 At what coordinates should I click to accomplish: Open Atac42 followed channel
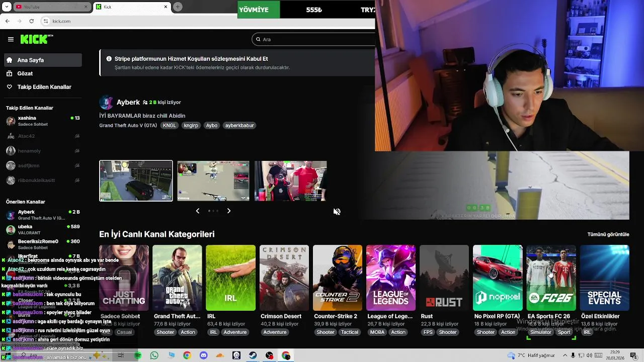(42, 136)
